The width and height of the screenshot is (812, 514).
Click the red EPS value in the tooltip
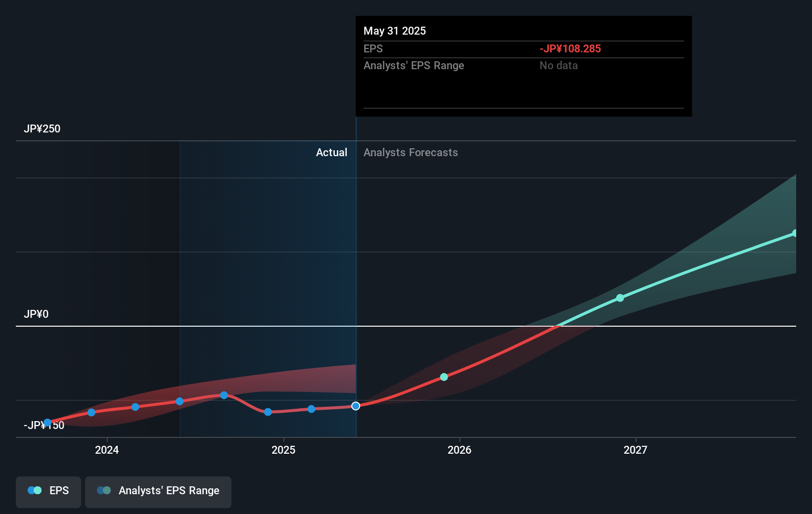[570, 48]
